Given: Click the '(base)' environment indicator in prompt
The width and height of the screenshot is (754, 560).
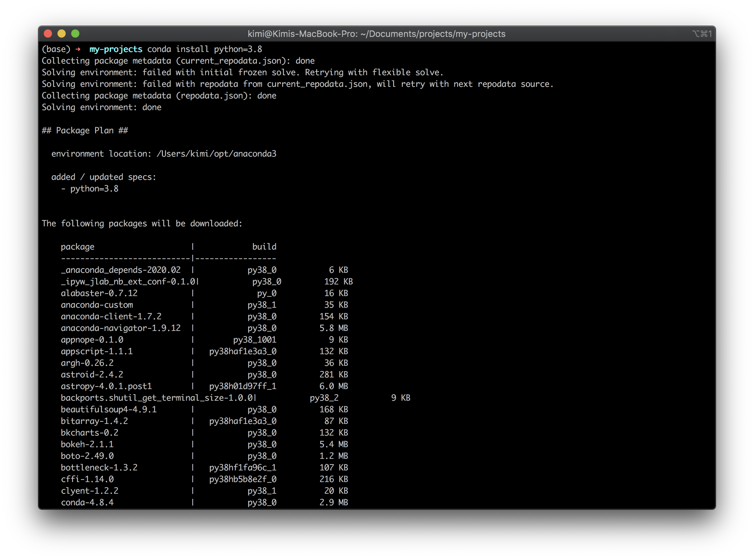Looking at the screenshot, I should point(56,49).
